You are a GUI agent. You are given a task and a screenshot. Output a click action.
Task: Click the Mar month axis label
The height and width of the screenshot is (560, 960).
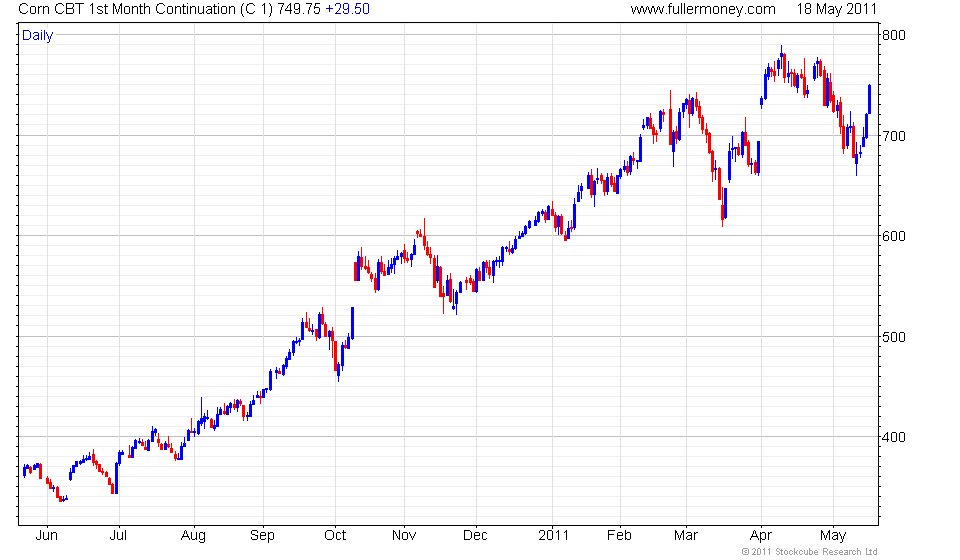click(686, 536)
